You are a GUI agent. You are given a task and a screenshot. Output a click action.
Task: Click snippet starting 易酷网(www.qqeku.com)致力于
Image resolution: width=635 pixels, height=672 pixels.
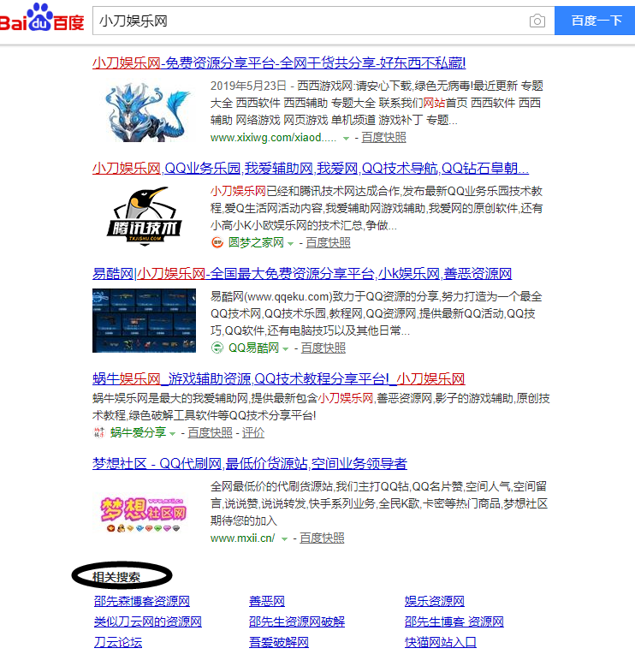click(x=377, y=313)
